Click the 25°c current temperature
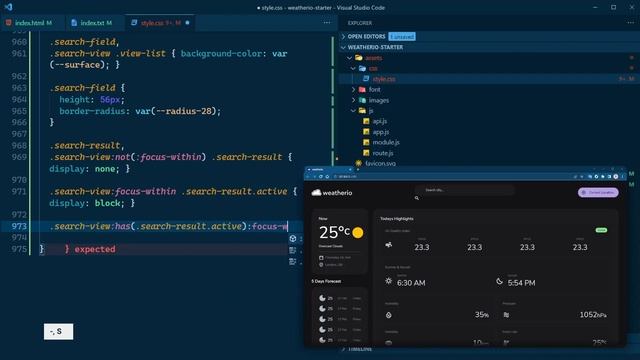 pyautogui.click(x=334, y=232)
